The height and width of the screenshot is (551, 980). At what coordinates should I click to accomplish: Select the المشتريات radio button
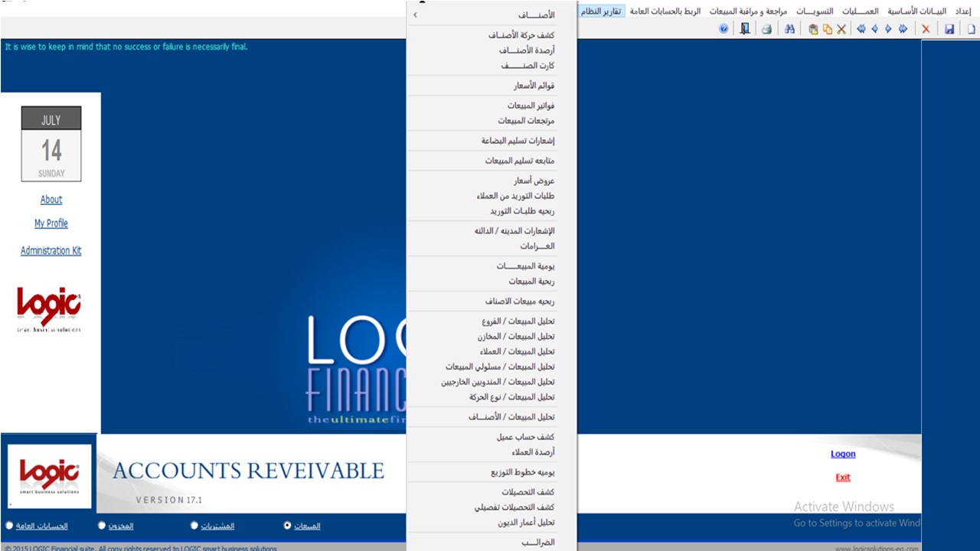point(194,526)
